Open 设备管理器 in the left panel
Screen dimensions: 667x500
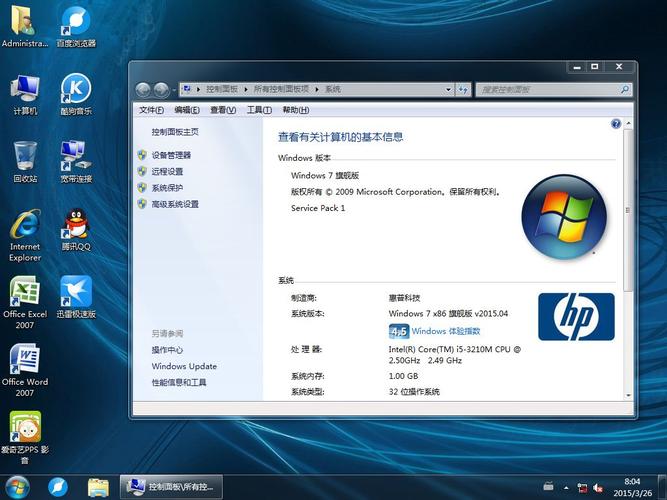171,155
